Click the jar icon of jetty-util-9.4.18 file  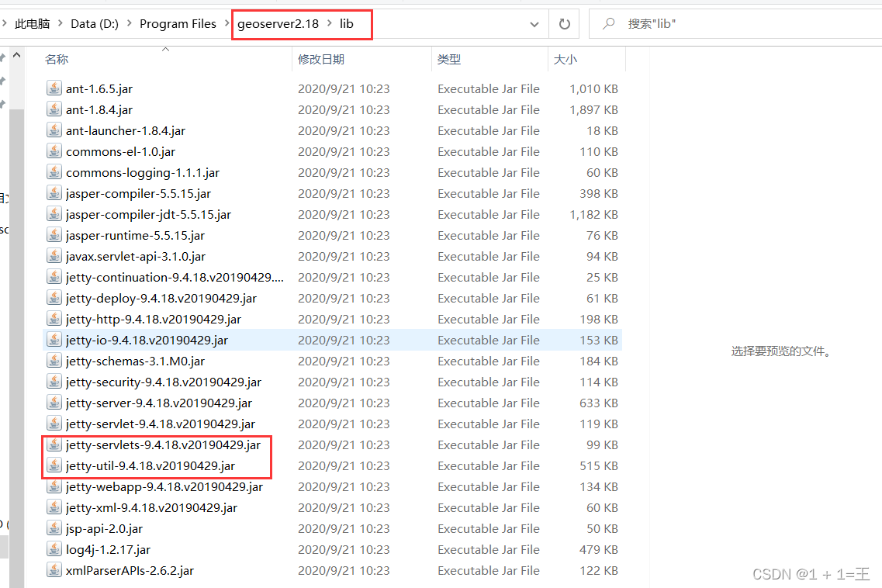pos(54,466)
